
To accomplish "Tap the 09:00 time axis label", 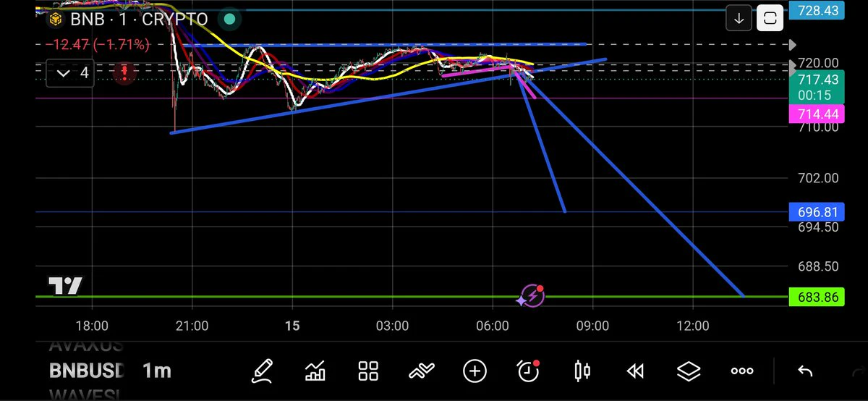I will tap(592, 326).
